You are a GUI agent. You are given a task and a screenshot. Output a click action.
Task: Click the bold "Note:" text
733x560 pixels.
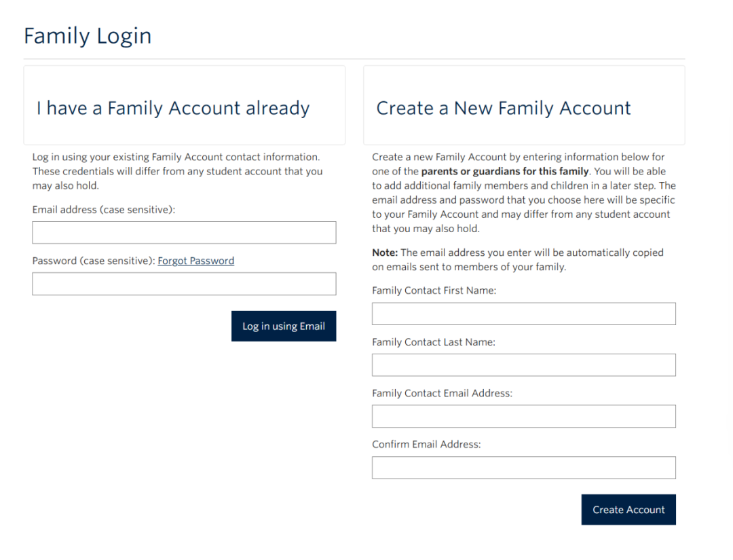385,253
